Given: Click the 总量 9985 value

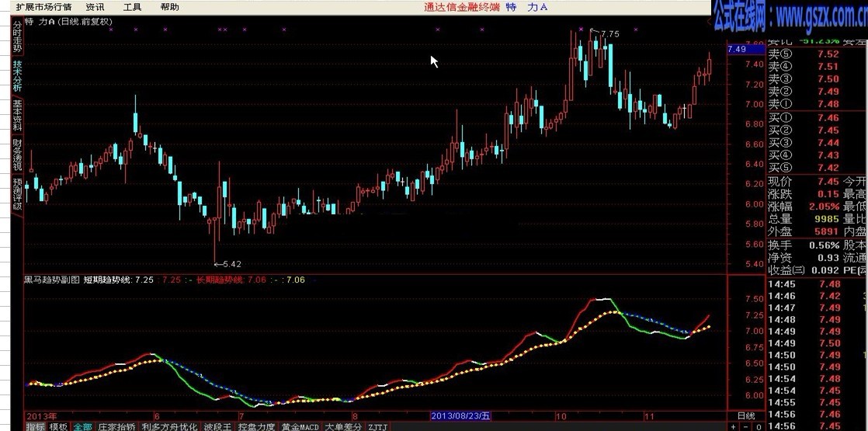Looking at the screenshot, I should pos(826,219).
